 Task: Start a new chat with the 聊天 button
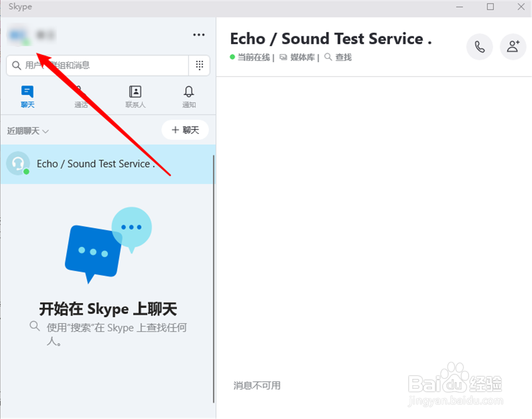185,130
